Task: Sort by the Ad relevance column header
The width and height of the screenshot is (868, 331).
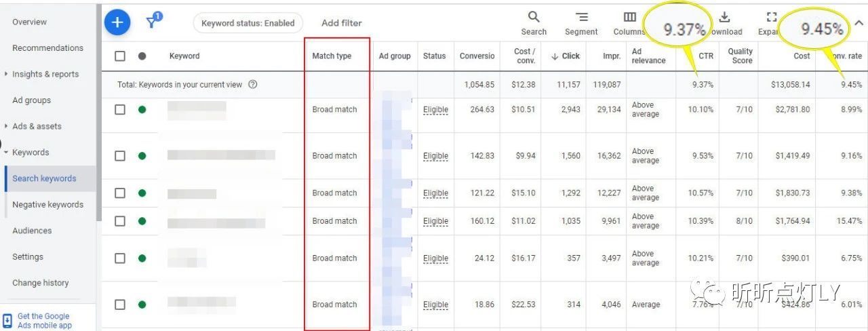Action: point(649,56)
